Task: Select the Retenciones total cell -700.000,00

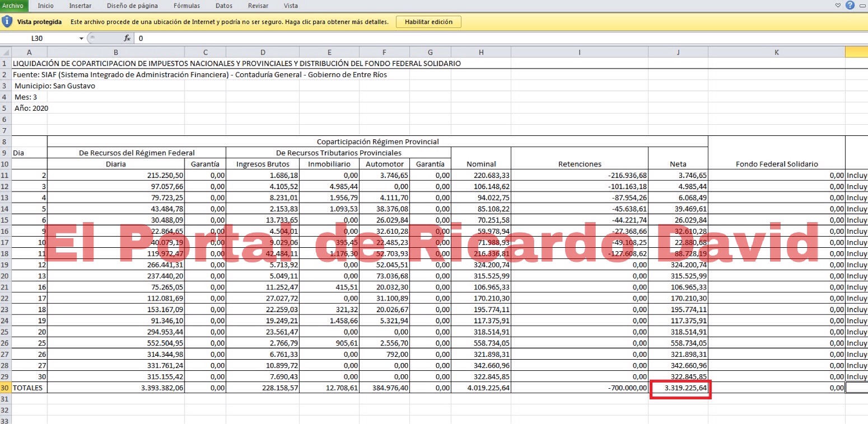Action: (x=579, y=388)
